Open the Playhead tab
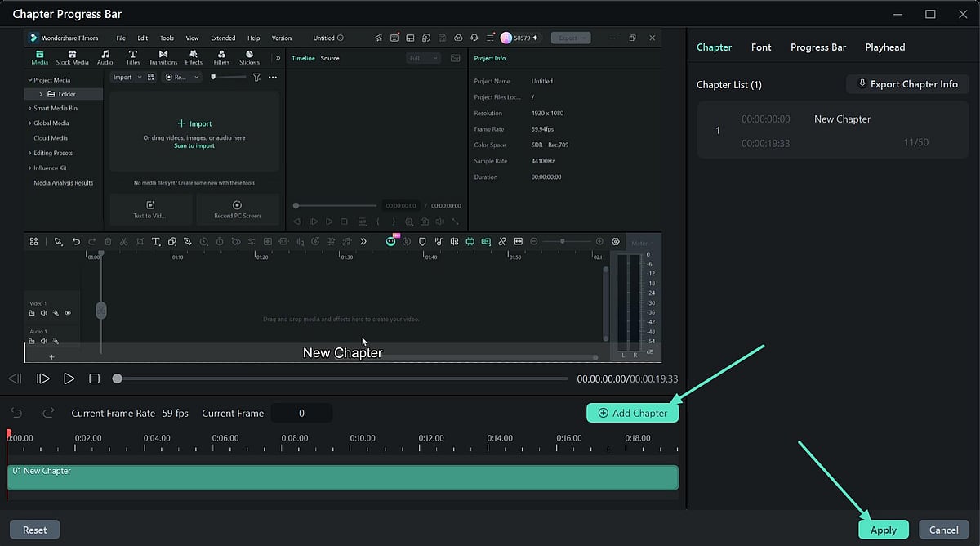 click(x=885, y=47)
